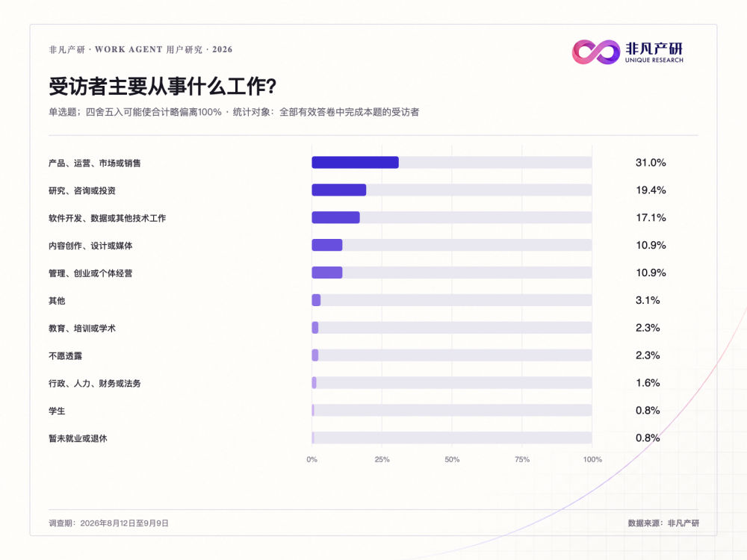Click the filled bar for 管理、创业或个体经营
Image resolution: width=747 pixels, height=560 pixels.
[327, 273]
